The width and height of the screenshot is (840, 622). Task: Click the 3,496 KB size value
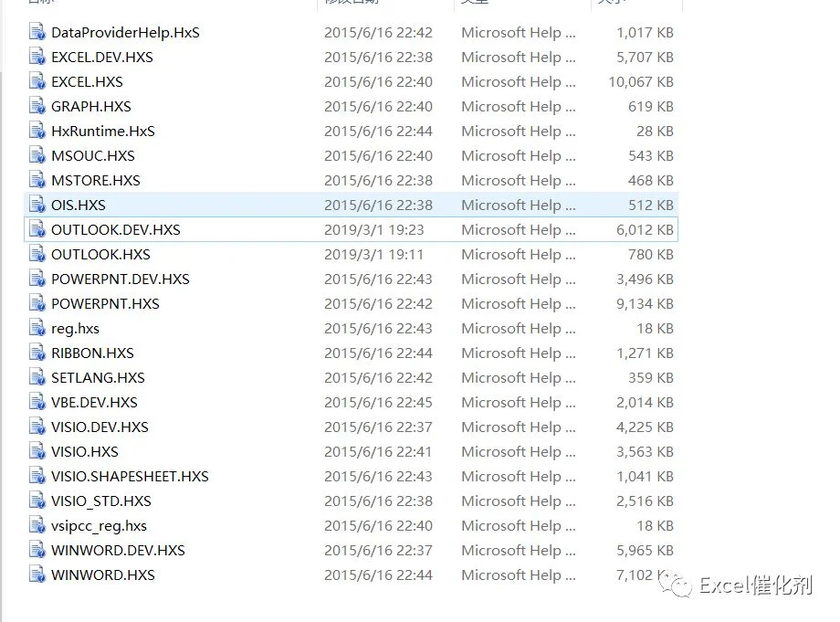[645, 279]
